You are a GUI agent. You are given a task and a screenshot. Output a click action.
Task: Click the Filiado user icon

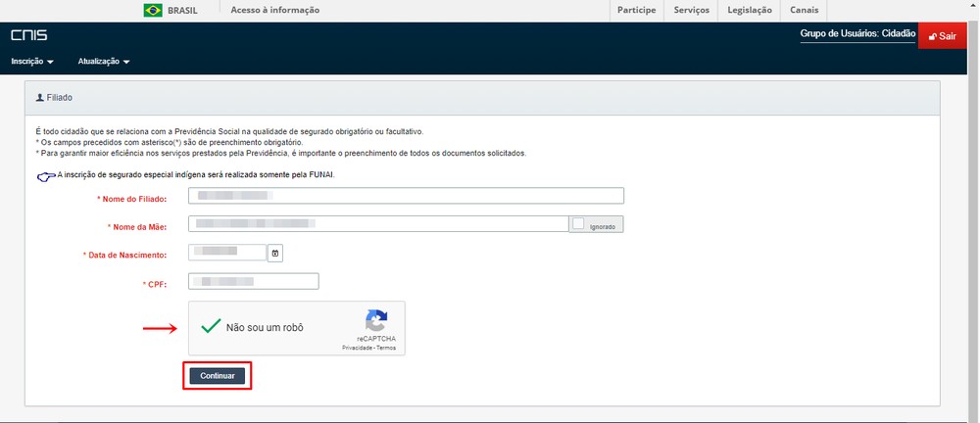click(39, 98)
